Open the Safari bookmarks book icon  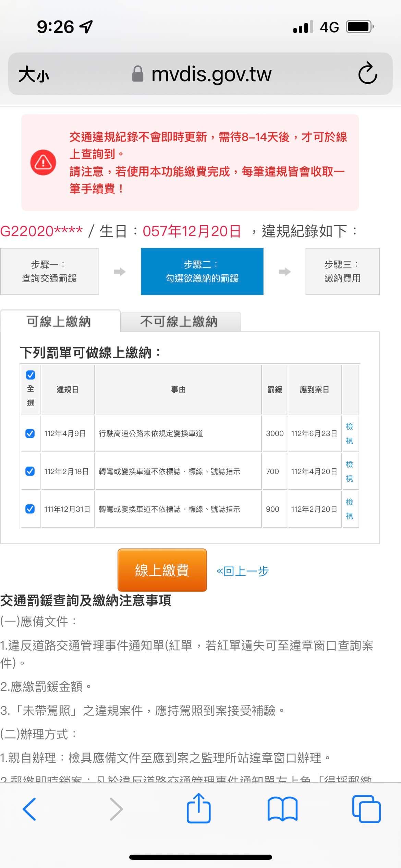pyautogui.click(x=282, y=809)
